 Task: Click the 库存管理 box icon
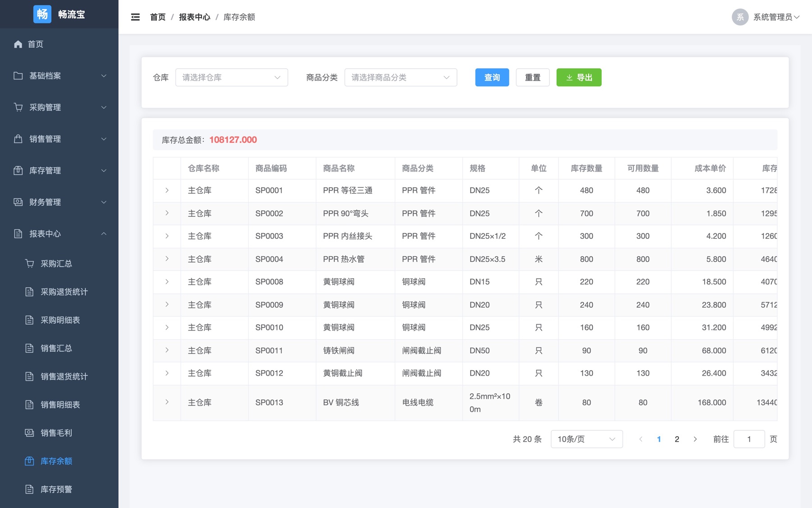[x=18, y=171]
